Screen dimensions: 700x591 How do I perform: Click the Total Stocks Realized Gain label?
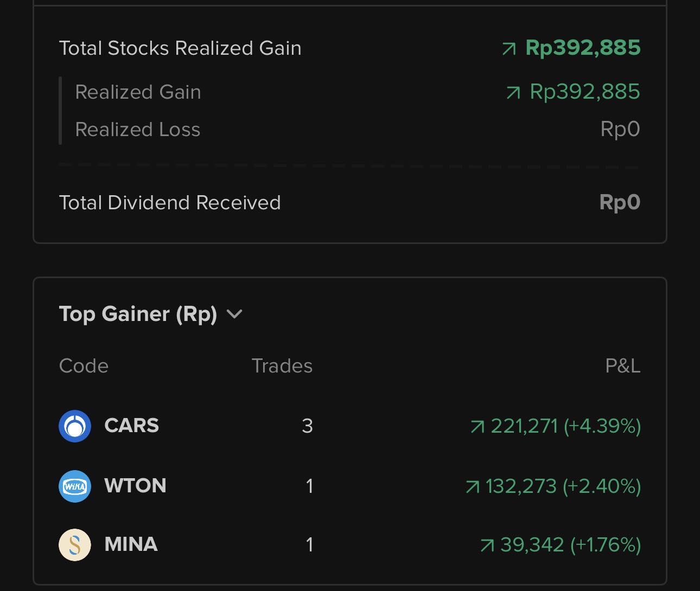180,48
